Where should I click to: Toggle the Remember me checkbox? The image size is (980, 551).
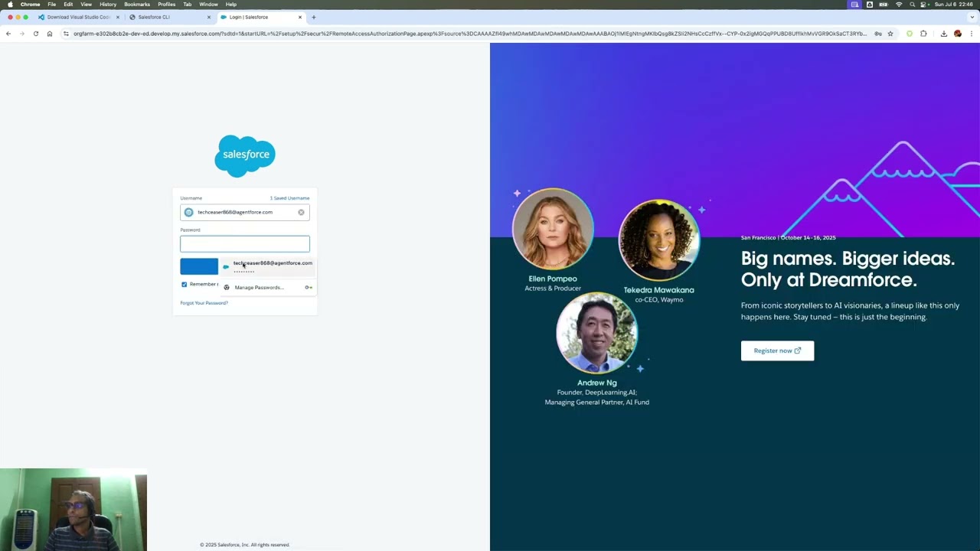(x=184, y=285)
